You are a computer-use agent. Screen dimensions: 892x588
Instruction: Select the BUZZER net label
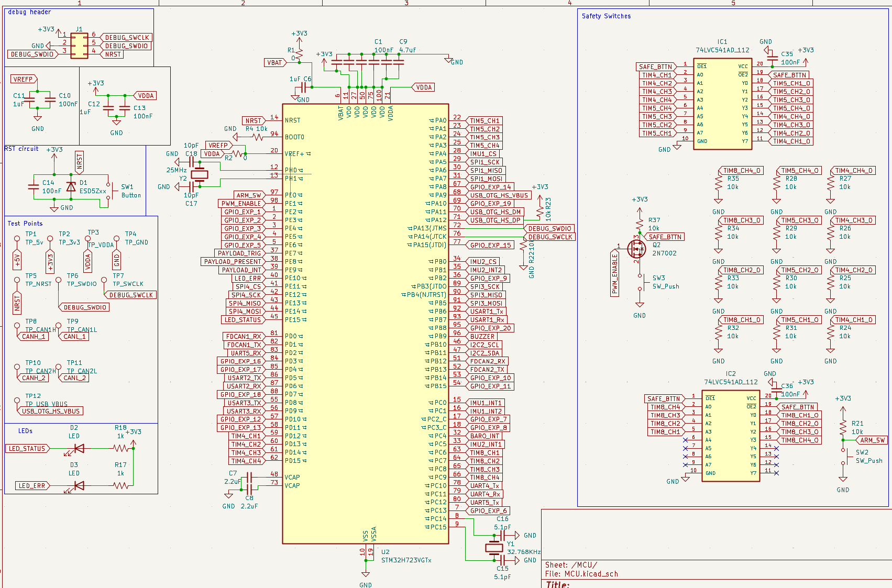tap(483, 337)
